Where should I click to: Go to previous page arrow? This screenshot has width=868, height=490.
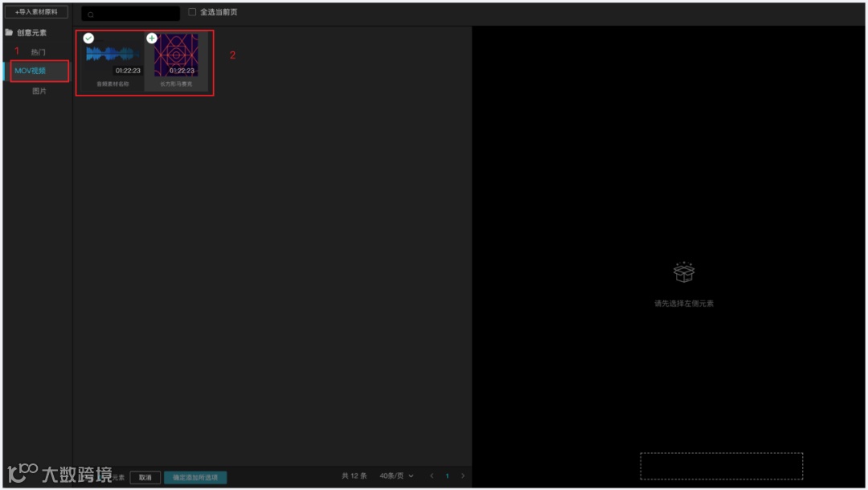(x=432, y=476)
